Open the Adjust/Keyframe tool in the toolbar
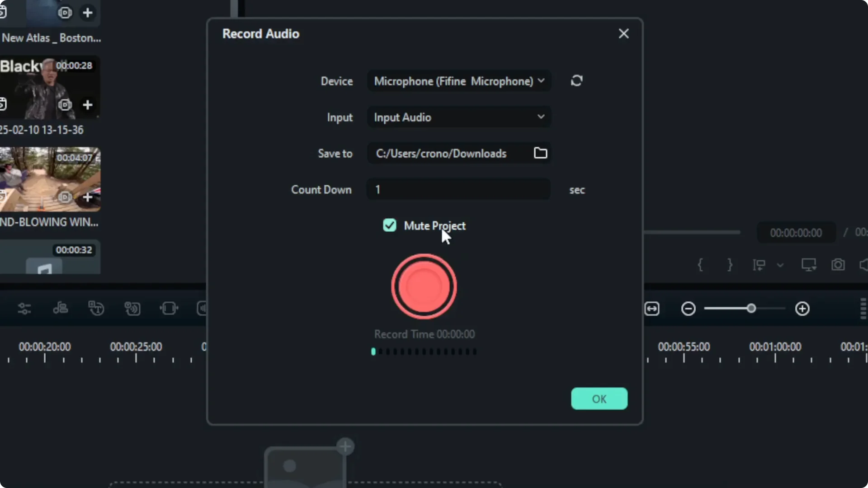The width and height of the screenshot is (868, 488). (x=25, y=309)
